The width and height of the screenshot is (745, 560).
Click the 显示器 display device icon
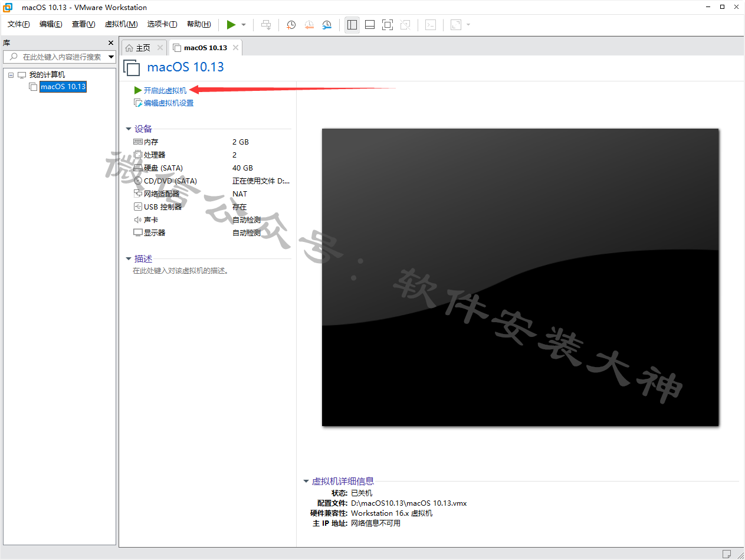coord(138,232)
